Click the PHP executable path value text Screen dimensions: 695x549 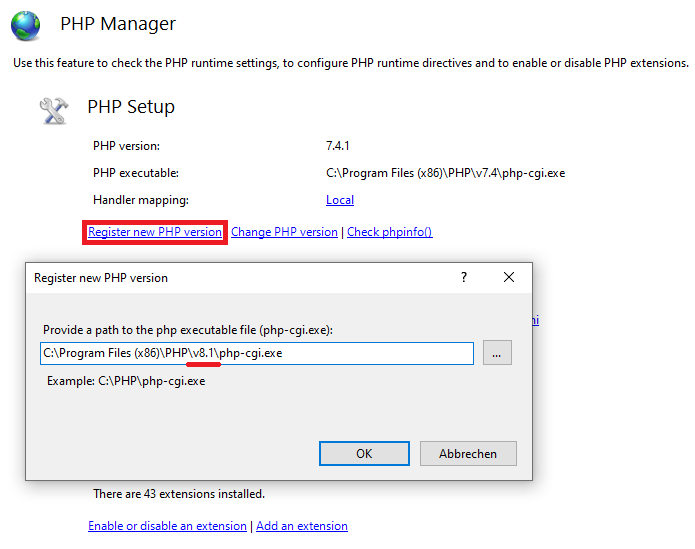coord(445,173)
